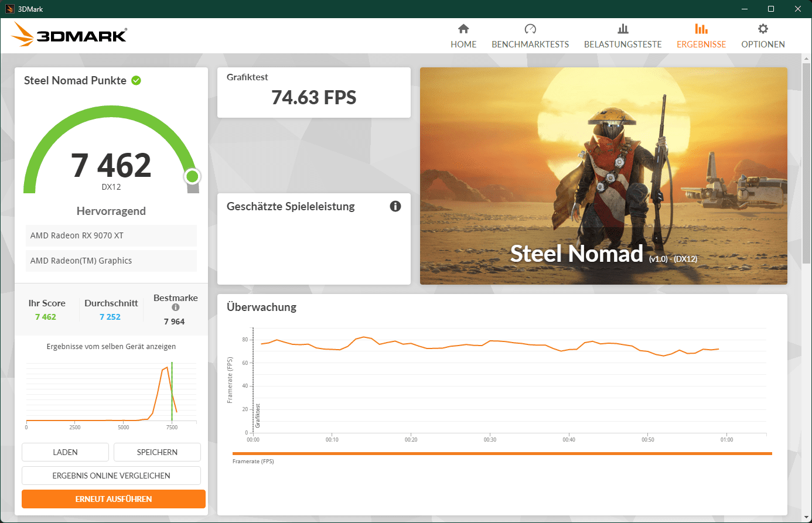The width and height of the screenshot is (812, 523).
Task: Click info icon next to Geschätzte Spieleleistung
Action: pyautogui.click(x=395, y=206)
